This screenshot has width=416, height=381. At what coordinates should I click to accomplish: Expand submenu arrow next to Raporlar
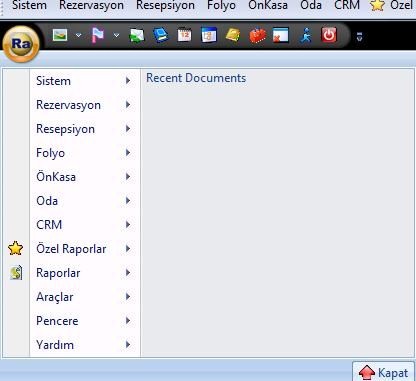pyautogui.click(x=128, y=273)
